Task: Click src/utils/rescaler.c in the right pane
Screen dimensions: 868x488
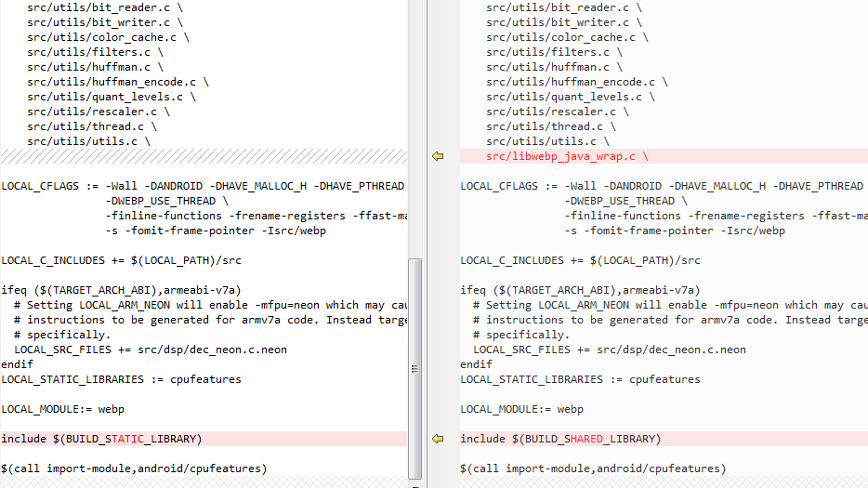Action: coord(558,112)
